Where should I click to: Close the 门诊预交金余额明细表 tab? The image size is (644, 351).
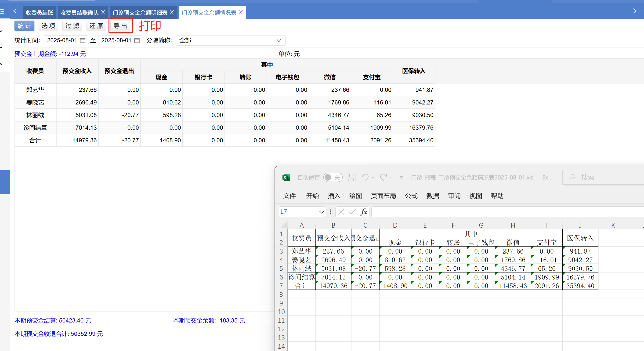coord(172,12)
